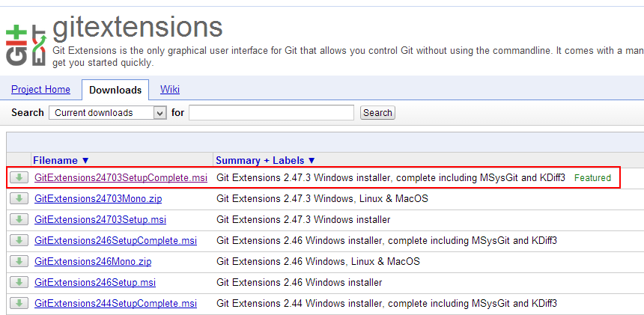Viewport: 644px width, 315px height.
Task: Click the Featured label
Action: click(592, 178)
